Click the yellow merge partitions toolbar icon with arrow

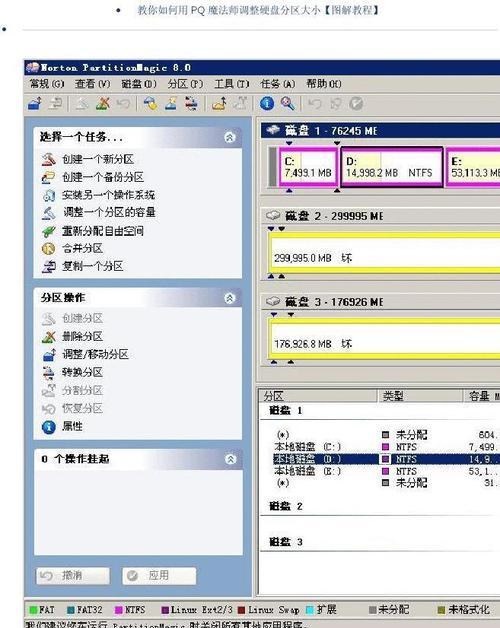point(219,104)
